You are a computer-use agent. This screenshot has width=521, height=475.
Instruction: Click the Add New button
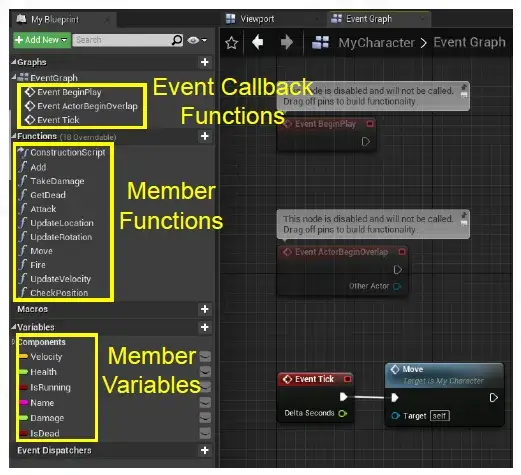coord(42,40)
